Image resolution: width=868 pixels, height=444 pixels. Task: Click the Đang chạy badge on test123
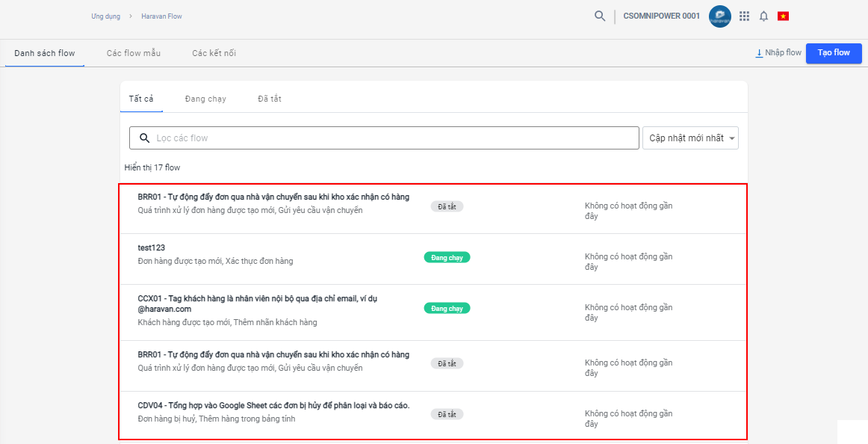(447, 257)
